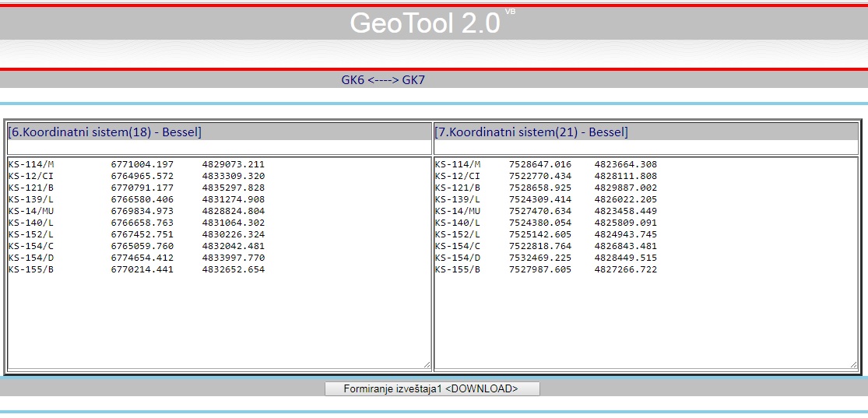The image size is (868, 418).
Task: Click the value 7528647.016 in the 7.Koordinatni textarea
Action: click(540, 164)
